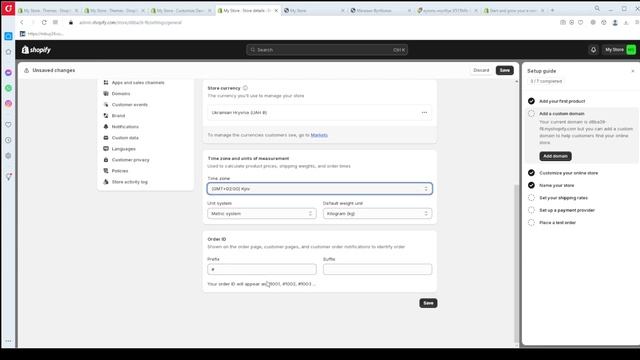
Task: Switch to Start and grow your e-com tab
Action: pos(514,10)
